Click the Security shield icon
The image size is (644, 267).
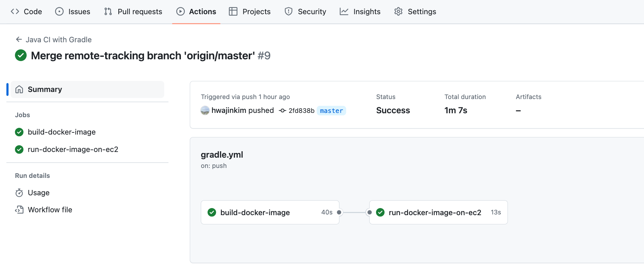point(289,12)
